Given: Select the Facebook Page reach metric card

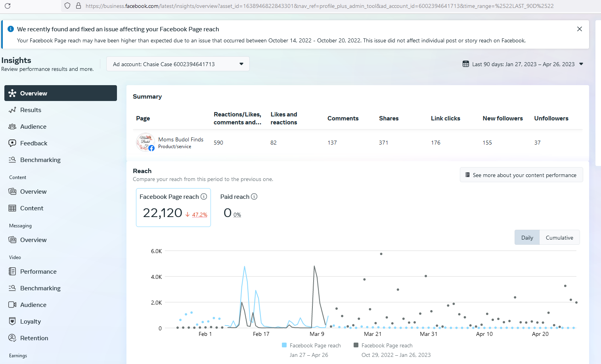Looking at the screenshot, I should [173, 208].
